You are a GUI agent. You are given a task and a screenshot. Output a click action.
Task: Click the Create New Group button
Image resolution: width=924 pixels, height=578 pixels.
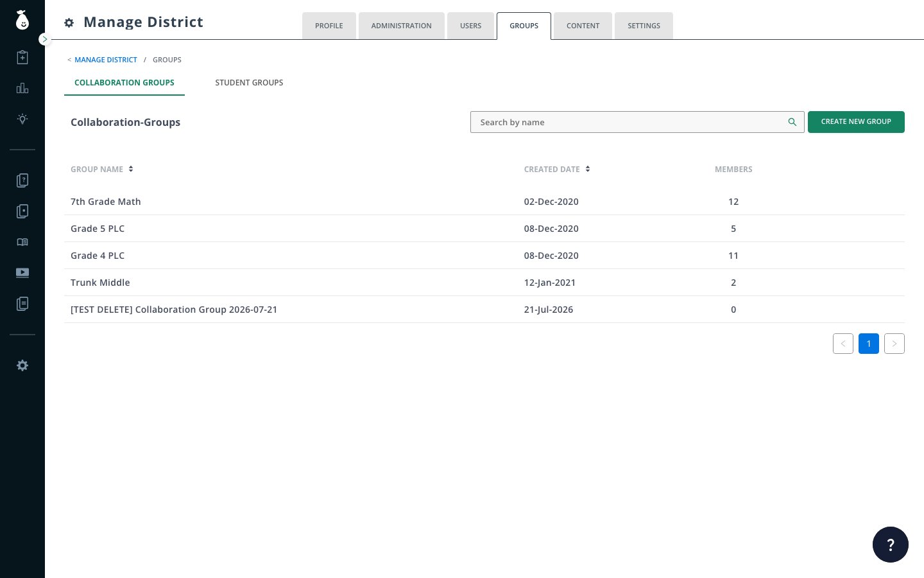point(856,122)
